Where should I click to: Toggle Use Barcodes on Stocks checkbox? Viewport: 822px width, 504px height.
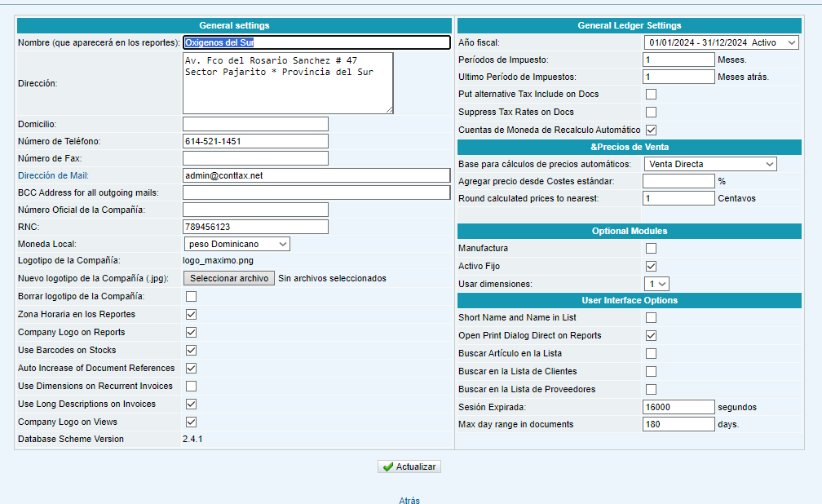[192, 350]
